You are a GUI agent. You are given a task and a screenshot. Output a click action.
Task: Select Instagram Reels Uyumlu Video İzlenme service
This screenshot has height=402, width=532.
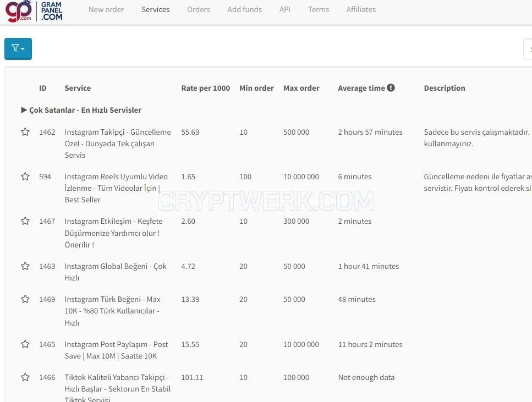click(116, 188)
